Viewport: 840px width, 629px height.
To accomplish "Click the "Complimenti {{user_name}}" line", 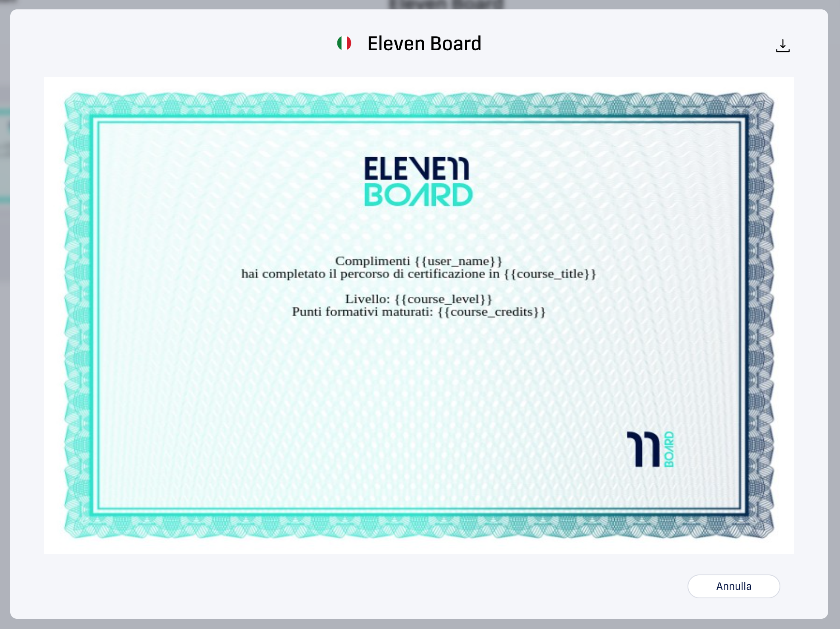I will (x=419, y=261).
